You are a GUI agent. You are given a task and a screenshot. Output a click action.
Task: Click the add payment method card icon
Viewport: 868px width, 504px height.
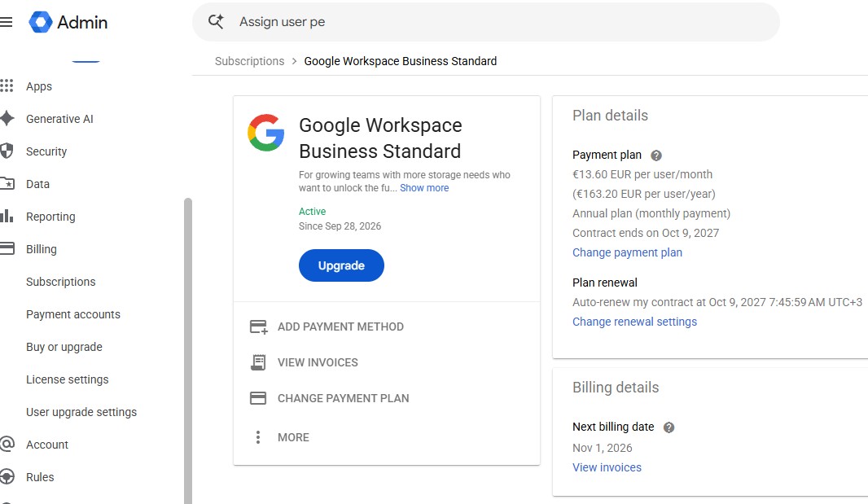tap(258, 327)
